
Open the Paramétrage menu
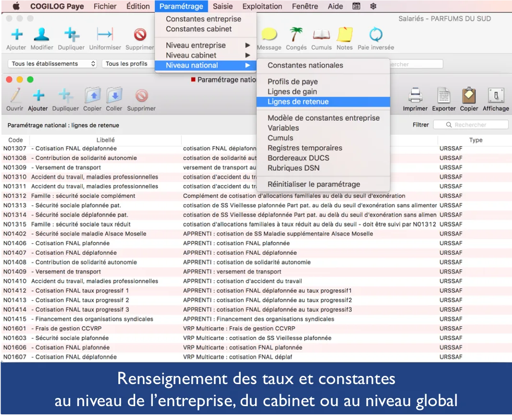pyautogui.click(x=181, y=6)
